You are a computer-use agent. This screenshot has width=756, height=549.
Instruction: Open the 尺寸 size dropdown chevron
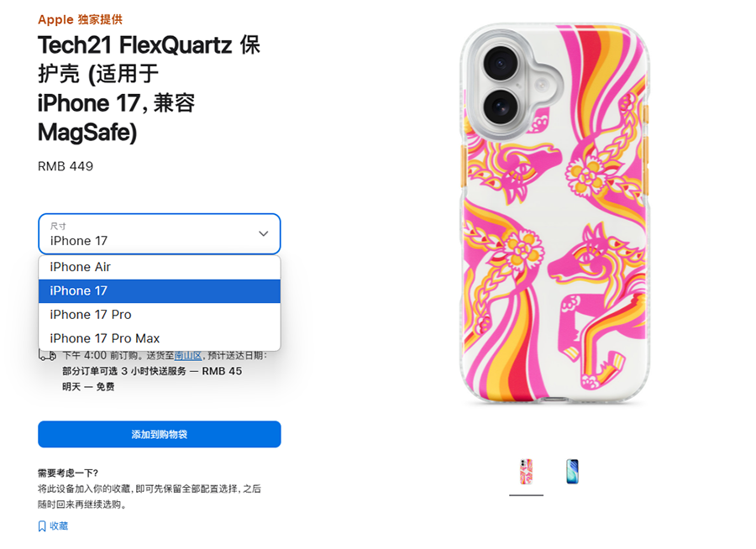[264, 233]
